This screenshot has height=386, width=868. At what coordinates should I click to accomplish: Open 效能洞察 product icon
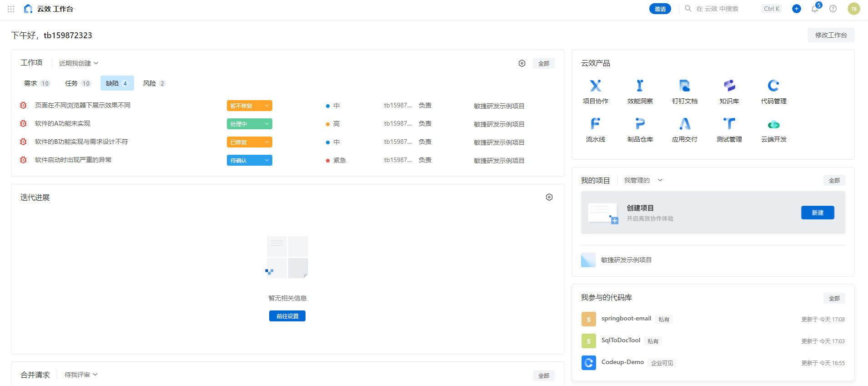[640, 86]
